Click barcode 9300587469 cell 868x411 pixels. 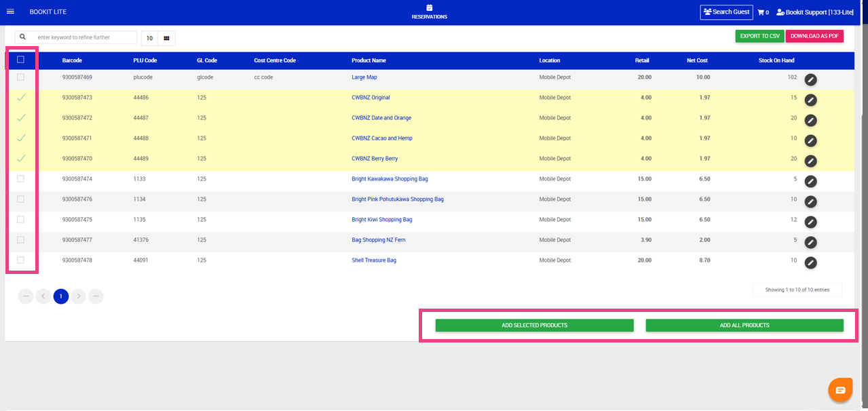pyautogui.click(x=77, y=77)
